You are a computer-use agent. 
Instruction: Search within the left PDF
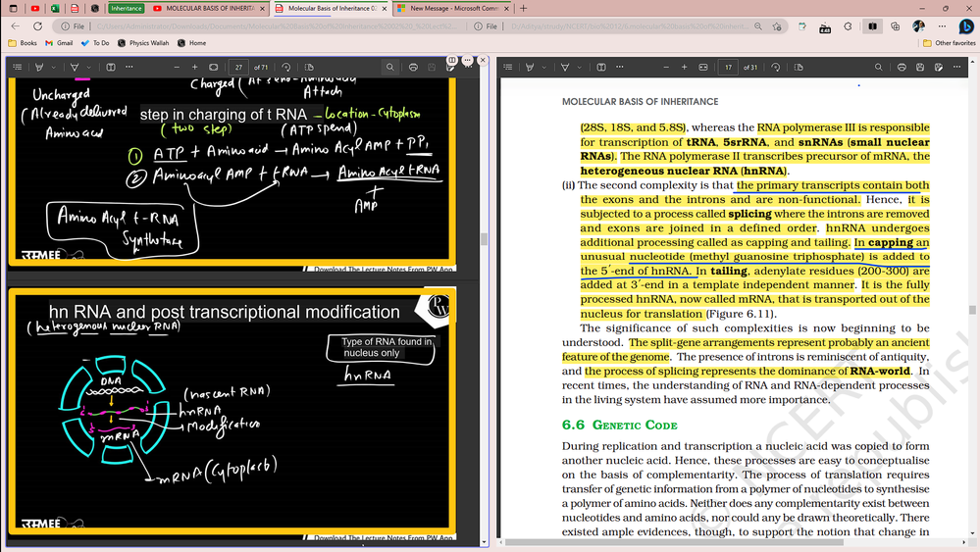click(x=390, y=67)
